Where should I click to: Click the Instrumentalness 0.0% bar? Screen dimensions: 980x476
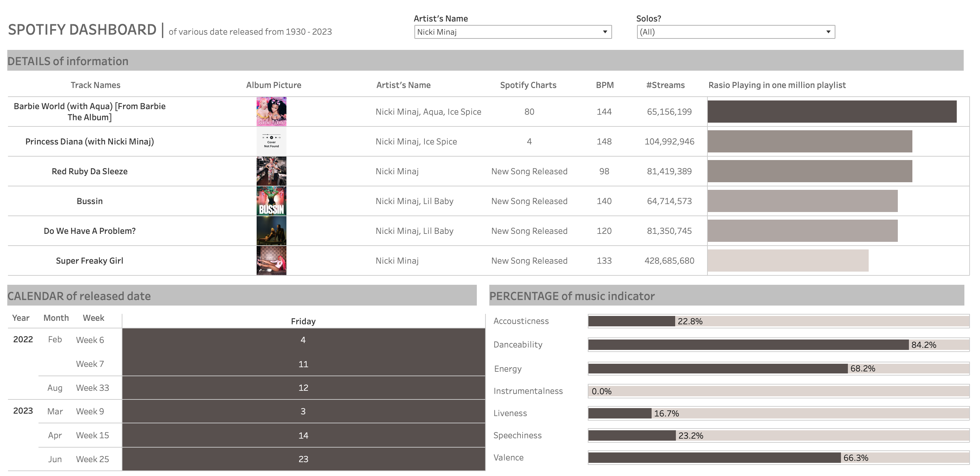(x=779, y=391)
